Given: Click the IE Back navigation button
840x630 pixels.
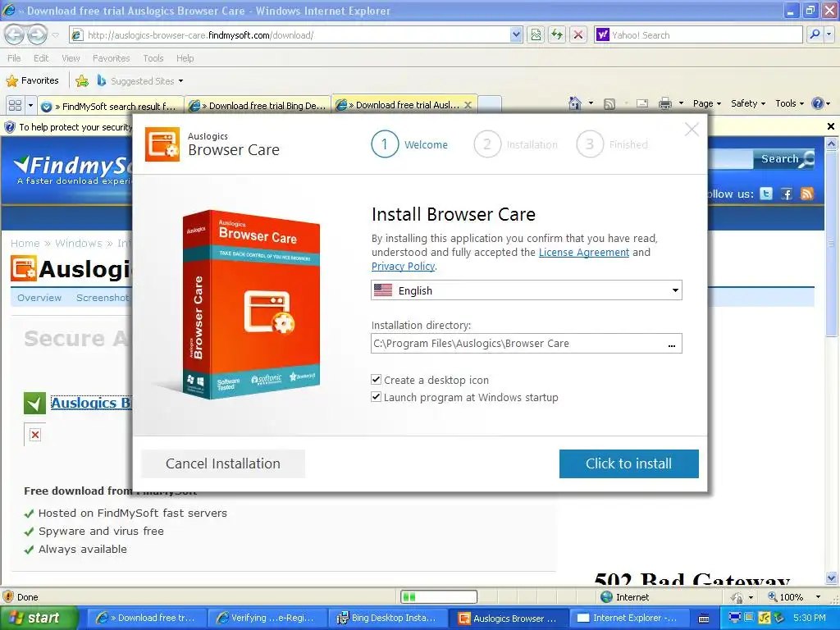Looking at the screenshot, I should (x=15, y=34).
